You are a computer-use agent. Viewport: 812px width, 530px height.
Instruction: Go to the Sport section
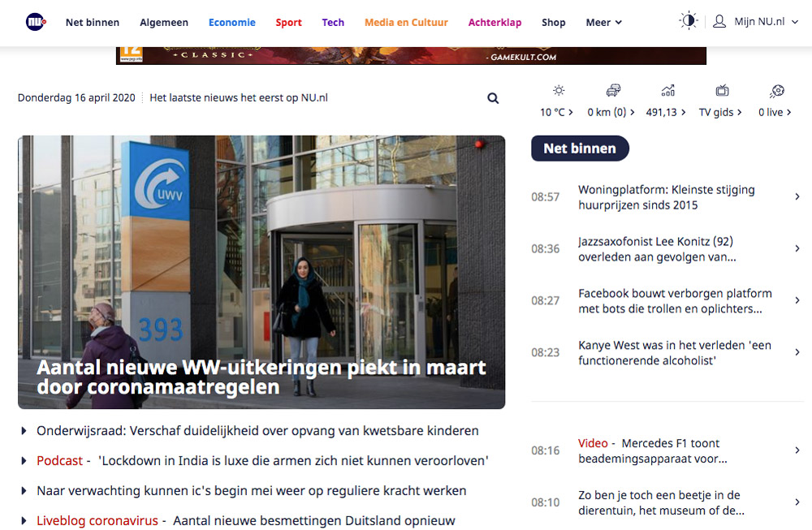[288, 23]
